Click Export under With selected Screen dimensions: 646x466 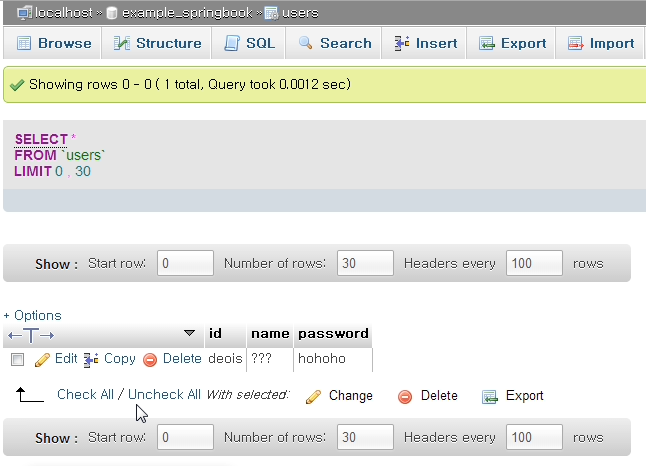coord(524,396)
